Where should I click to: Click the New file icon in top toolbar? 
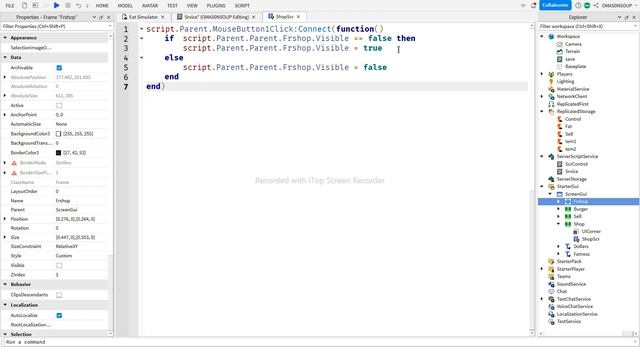[24, 5]
